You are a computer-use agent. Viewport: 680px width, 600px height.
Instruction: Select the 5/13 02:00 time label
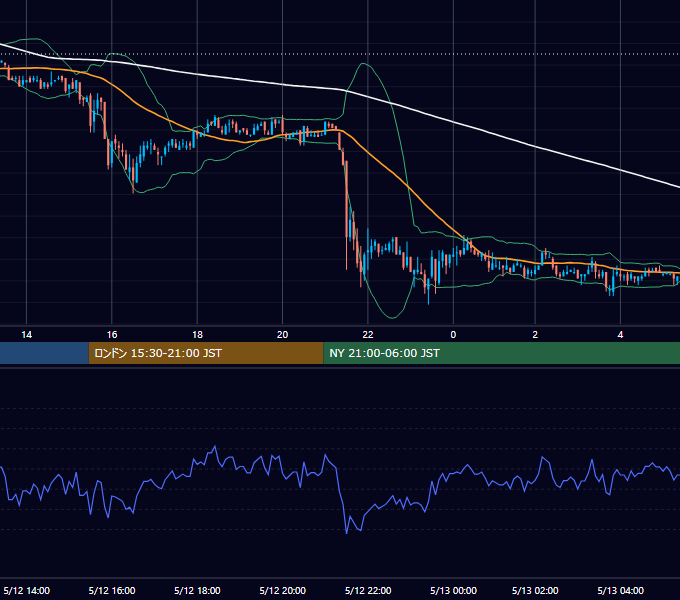(x=535, y=590)
